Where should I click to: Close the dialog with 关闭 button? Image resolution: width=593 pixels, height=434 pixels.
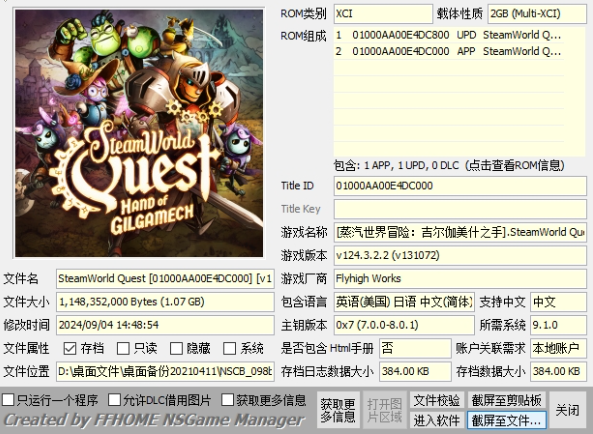[568, 410]
